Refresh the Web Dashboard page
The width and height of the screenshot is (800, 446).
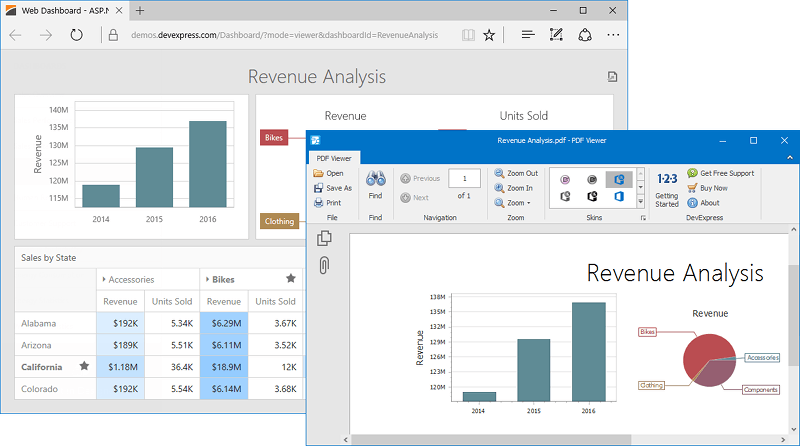click(x=77, y=35)
